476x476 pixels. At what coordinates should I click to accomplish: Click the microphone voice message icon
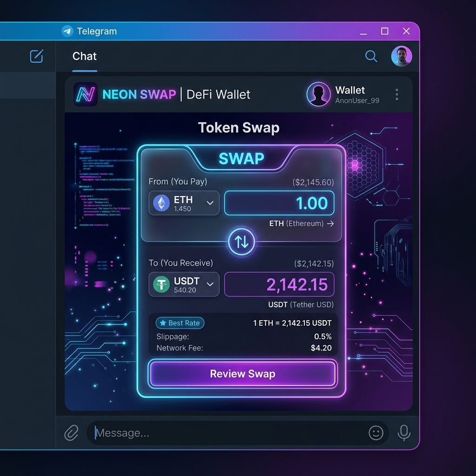click(404, 433)
